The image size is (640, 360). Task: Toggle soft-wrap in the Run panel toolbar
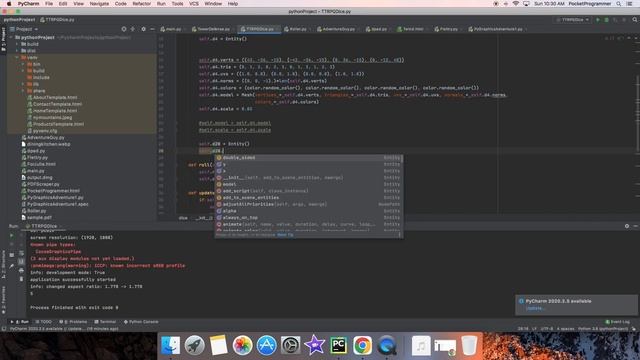(x=21, y=253)
